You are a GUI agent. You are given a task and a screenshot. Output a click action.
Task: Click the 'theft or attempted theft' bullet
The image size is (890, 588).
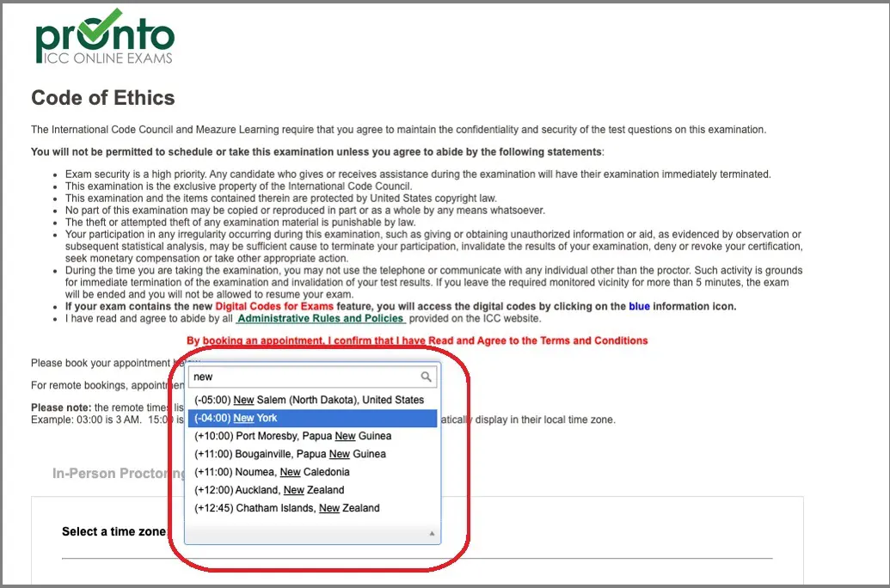241,223
